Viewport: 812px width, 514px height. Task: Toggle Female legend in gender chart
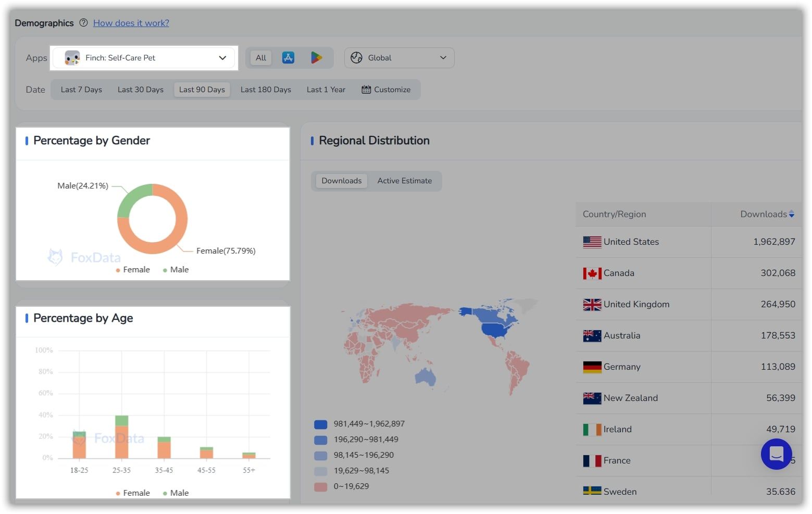tap(133, 270)
